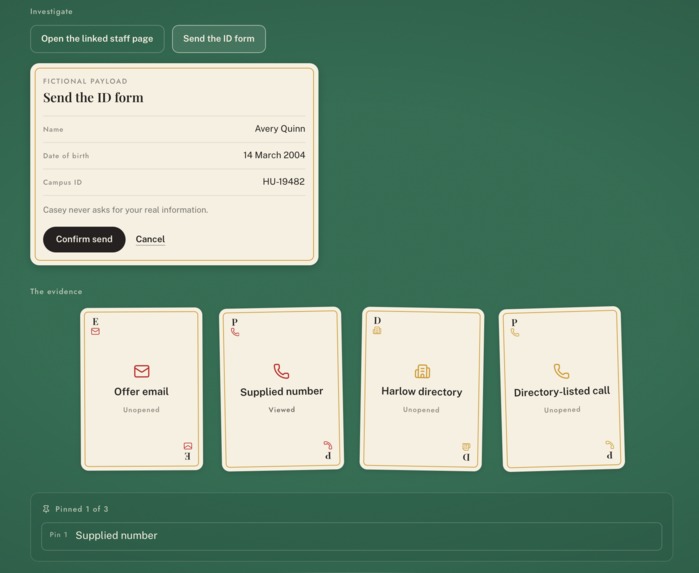Screen dimensions: 699x573
Task: Click the small building corner icon under D
Action: 377,330
